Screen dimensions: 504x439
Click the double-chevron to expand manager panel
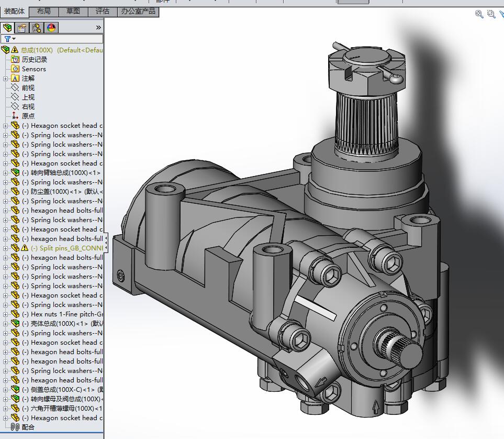pos(98,27)
